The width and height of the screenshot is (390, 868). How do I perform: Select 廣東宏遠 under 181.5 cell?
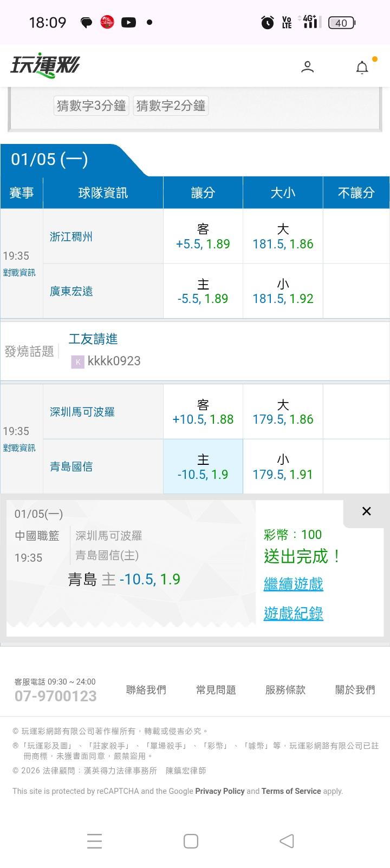click(283, 291)
